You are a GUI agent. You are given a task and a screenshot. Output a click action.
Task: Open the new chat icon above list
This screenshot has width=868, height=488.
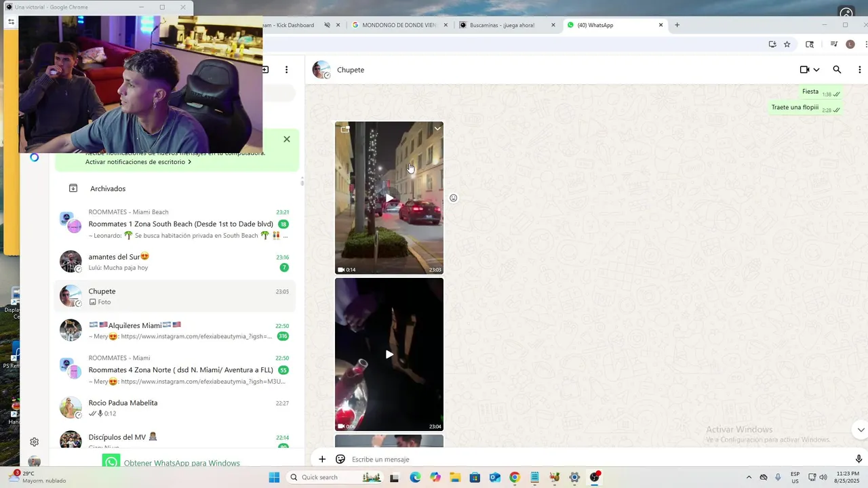pos(264,70)
